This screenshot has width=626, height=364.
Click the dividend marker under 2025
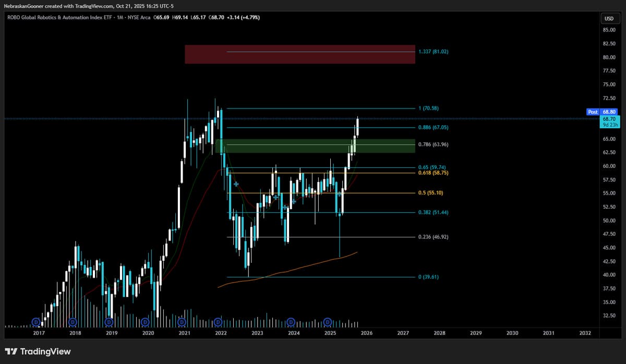pyautogui.click(x=328, y=322)
